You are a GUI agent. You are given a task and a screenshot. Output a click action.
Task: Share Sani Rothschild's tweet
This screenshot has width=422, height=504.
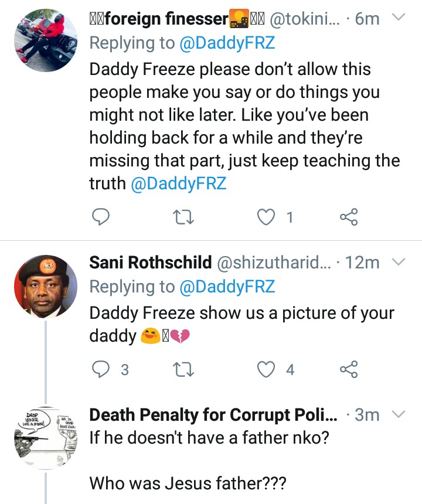(348, 369)
